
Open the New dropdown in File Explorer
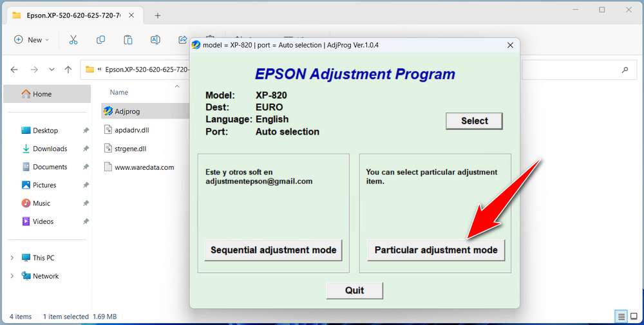coord(32,40)
